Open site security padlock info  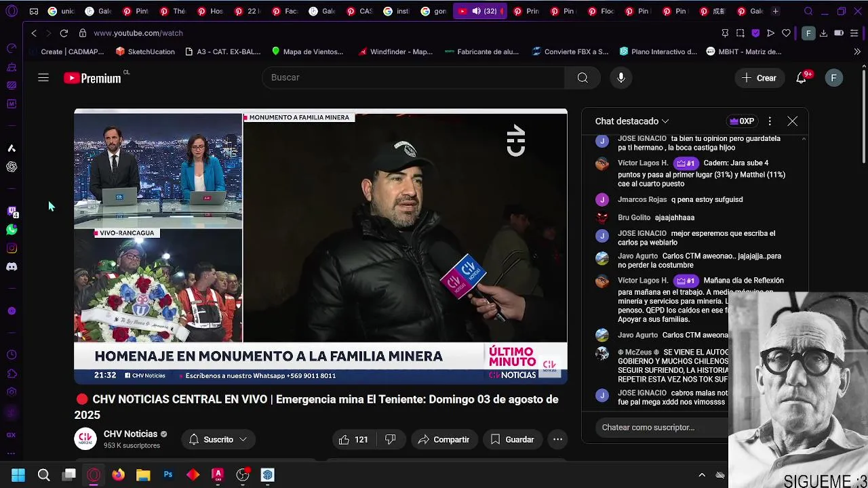pyautogui.click(x=82, y=33)
